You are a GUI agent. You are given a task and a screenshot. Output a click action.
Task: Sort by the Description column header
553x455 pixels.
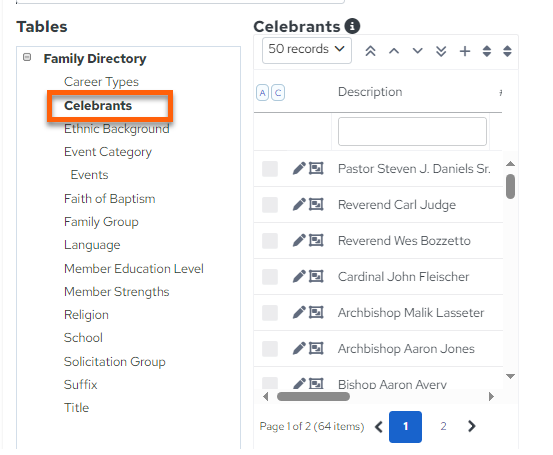pos(370,92)
